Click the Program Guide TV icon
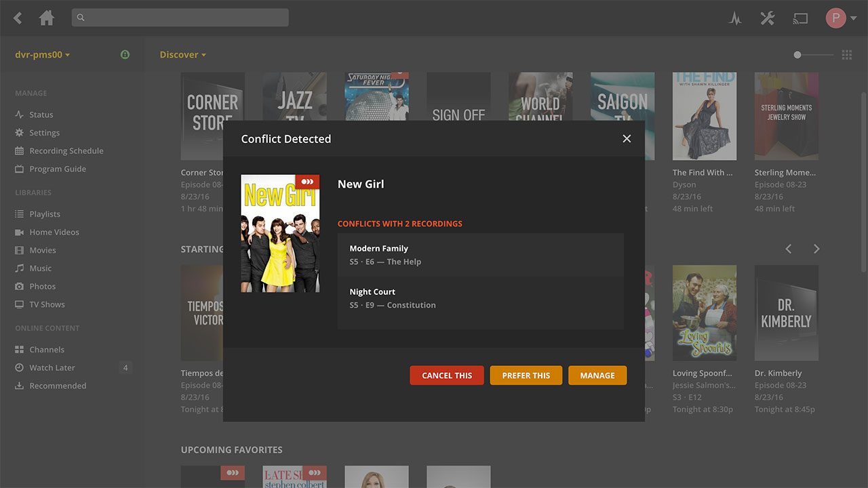 click(x=20, y=169)
